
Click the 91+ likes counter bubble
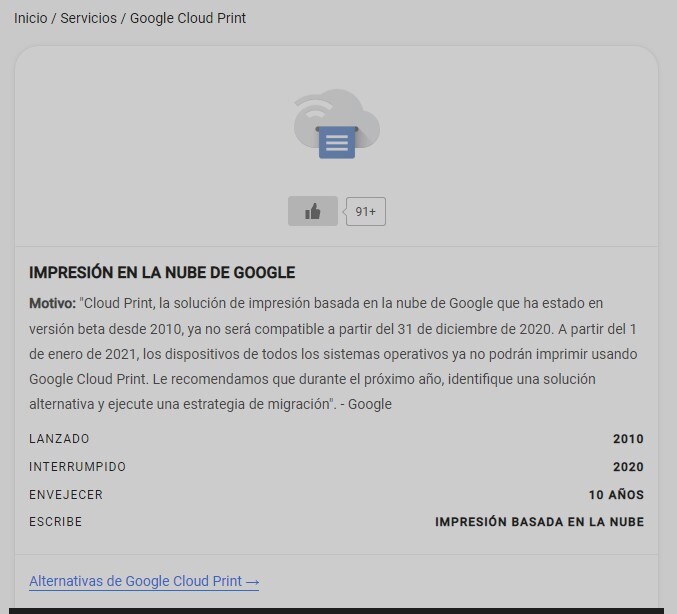[365, 212]
